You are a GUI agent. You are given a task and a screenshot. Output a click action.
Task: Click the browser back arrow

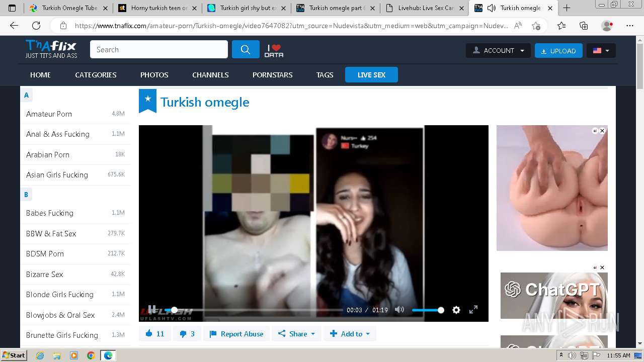(14, 26)
